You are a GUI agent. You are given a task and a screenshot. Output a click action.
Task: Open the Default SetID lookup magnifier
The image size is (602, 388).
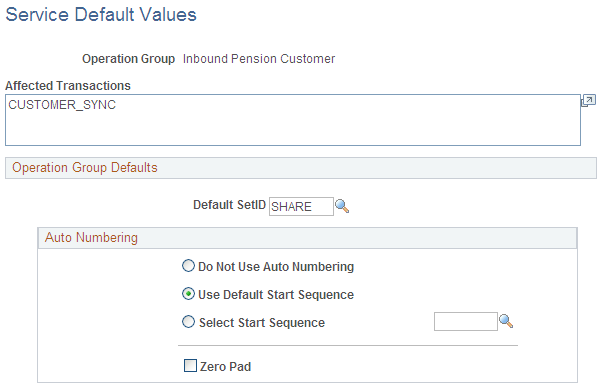point(342,206)
